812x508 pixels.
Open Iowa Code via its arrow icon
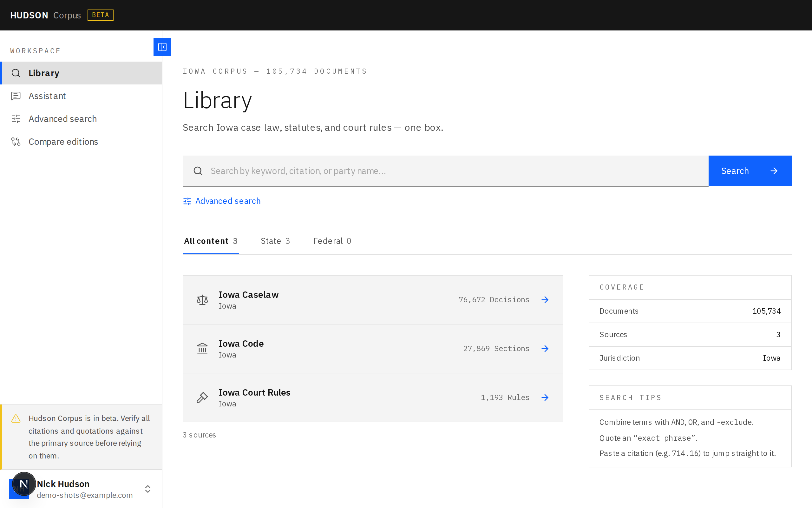coord(545,348)
